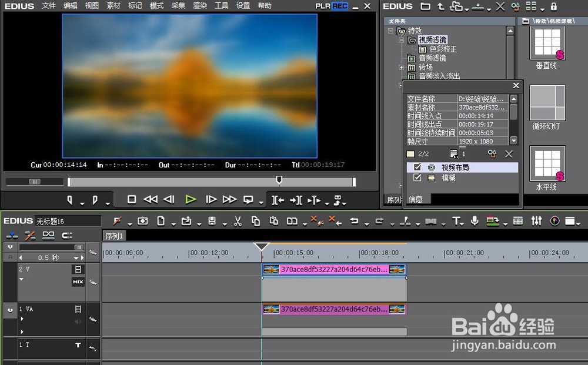Uncheck the 模糊 effect checkbox
Screen dimensions: 588x365
point(417,178)
